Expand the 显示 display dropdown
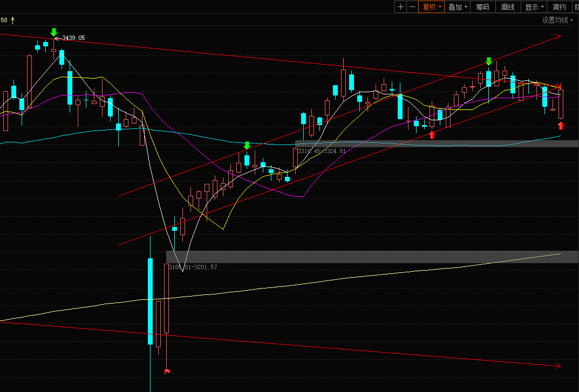This screenshot has height=392, width=579. pyautogui.click(x=534, y=7)
